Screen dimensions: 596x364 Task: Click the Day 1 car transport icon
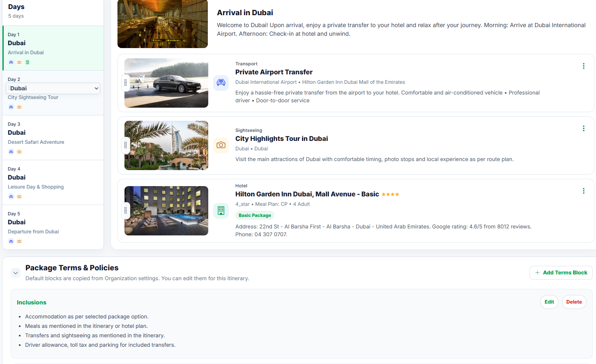pyautogui.click(x=11, y=62)
